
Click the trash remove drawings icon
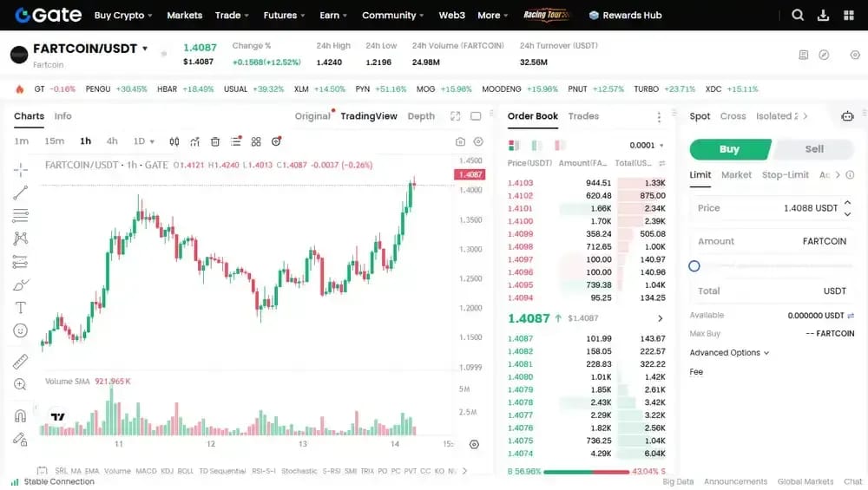click(215, 141)
